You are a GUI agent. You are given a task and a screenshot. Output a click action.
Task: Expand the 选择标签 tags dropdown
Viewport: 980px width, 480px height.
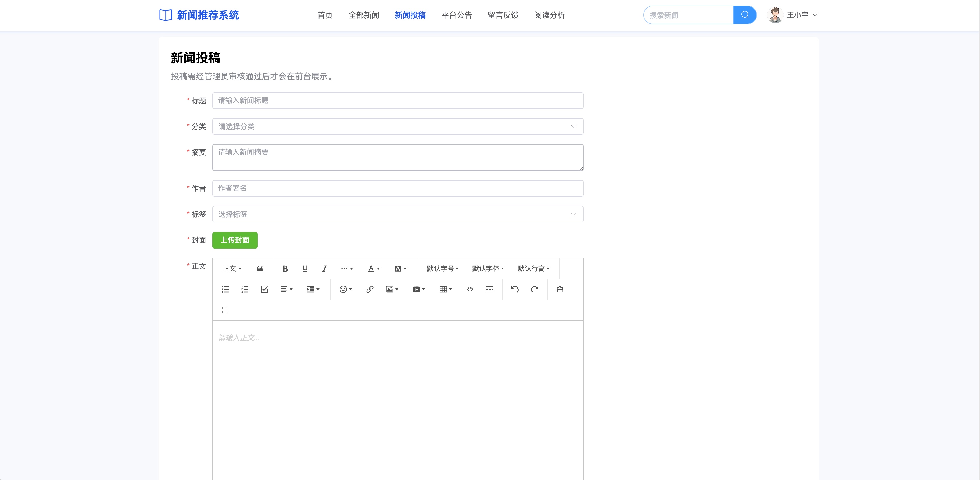click(398, 214)
